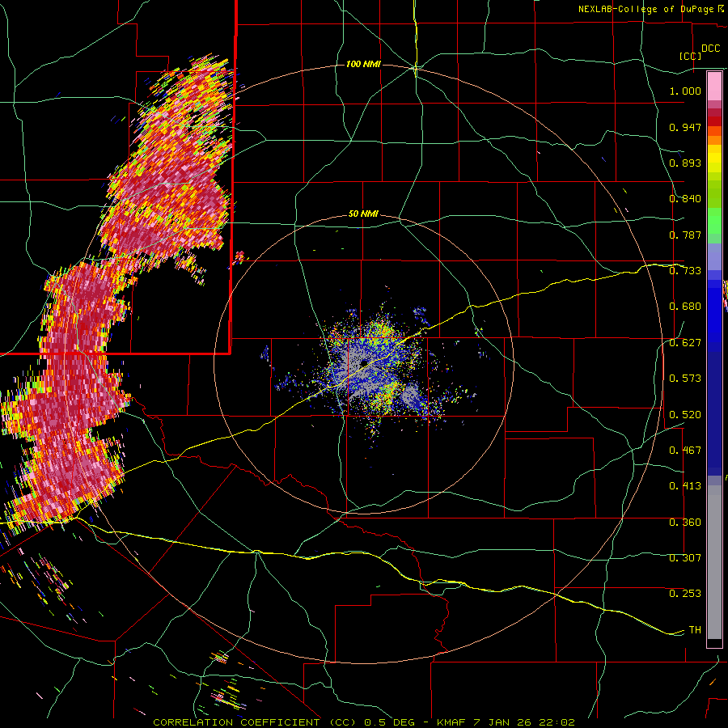The width and height of the screenshot is (728, 728).
Task: Select the 0.307 scale value
Action: [x=685, y=558]
